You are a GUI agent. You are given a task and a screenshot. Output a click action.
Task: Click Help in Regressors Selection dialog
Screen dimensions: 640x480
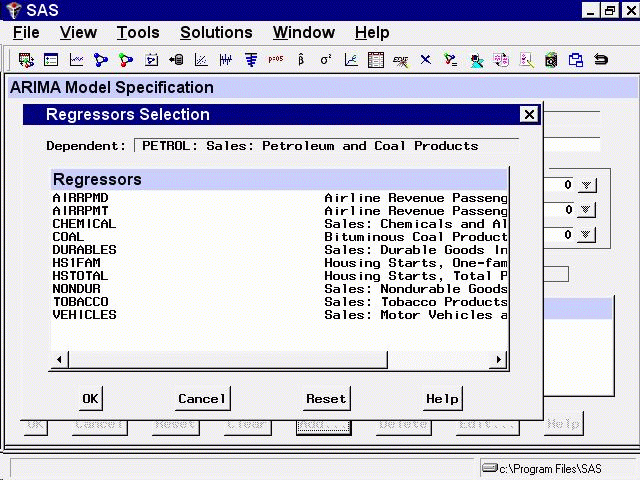click(x=442, y=398)
